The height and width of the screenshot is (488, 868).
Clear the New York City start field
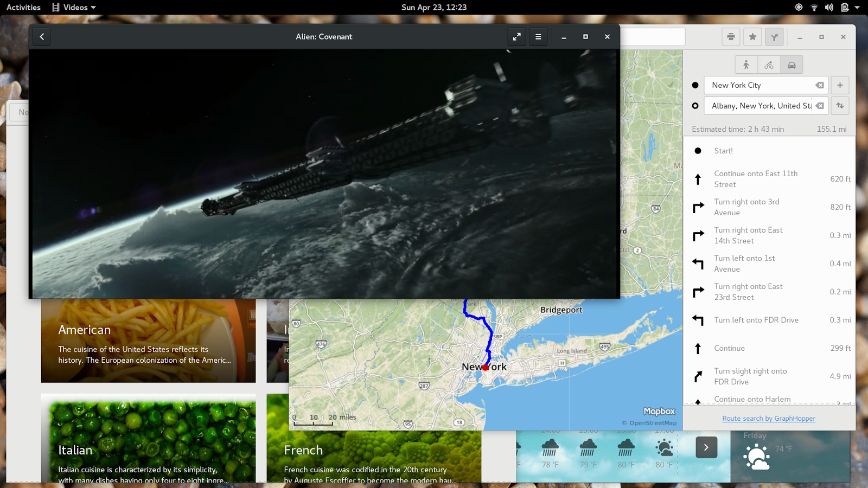[x=820, y=85]
